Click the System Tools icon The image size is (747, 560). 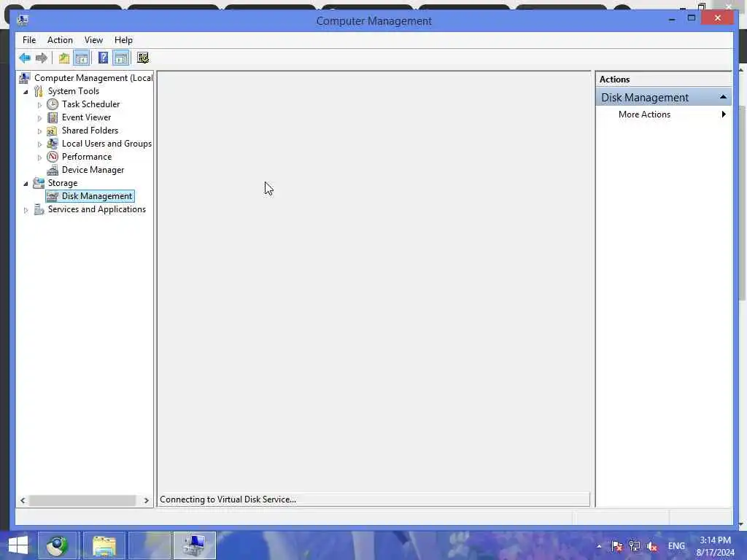[39, 91]
